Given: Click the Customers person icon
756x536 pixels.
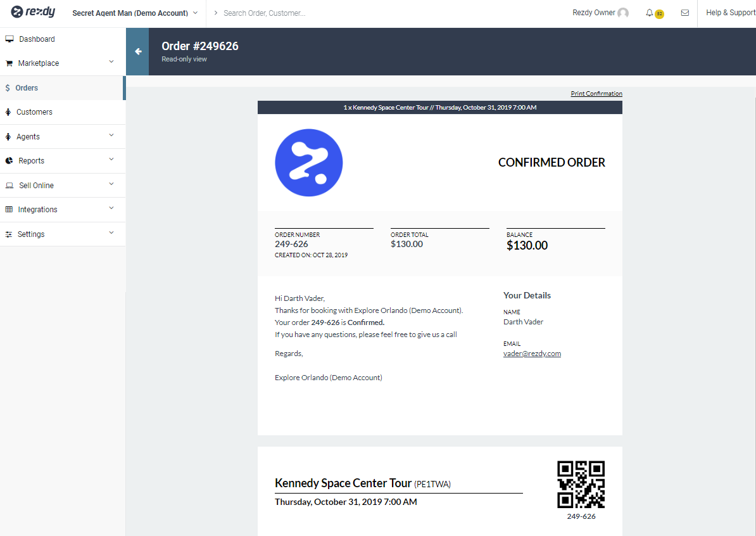Looking at the screenshot, I should (x=8, y=112).
